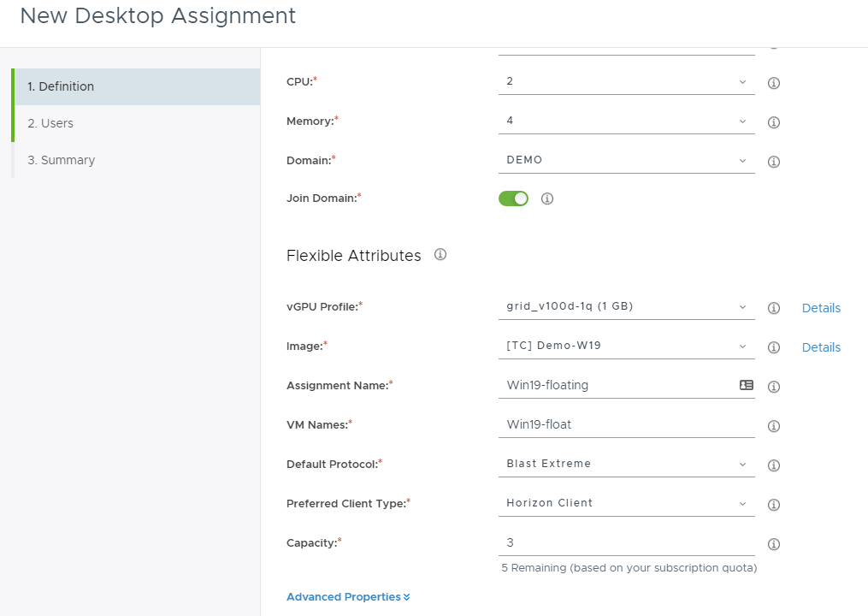Screen dimensions: 868x616
Task: Go to the Summary step
Action: point(61,160)
